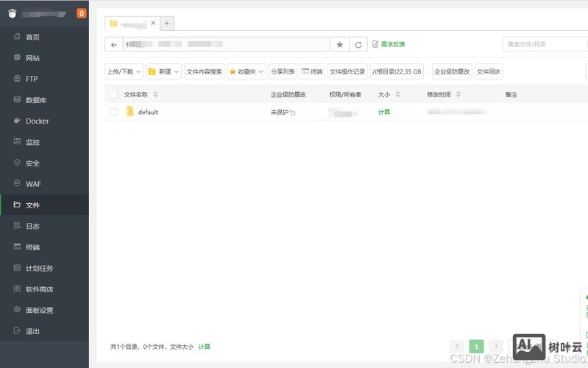Open 监控 monitoring page
Screen dimensions: 588x368
click(x=32, y=142)
